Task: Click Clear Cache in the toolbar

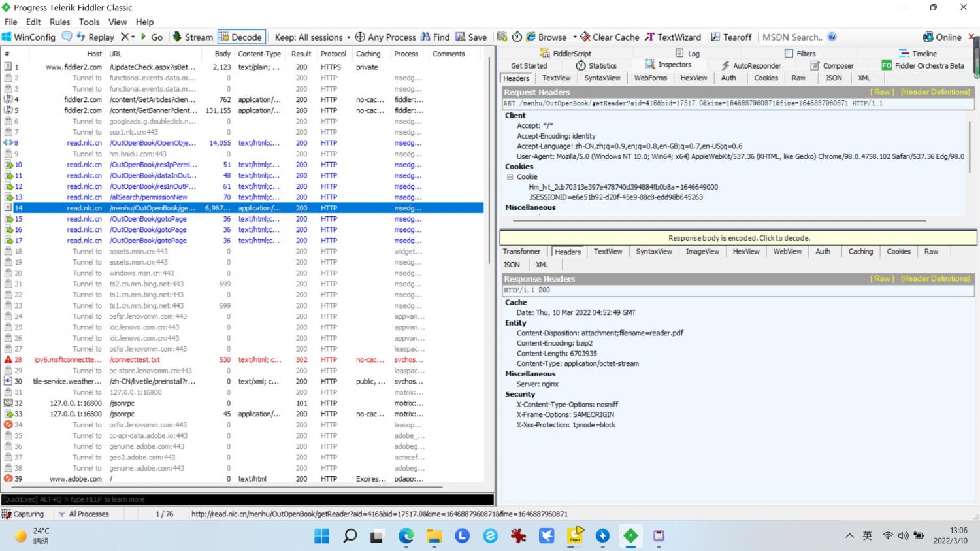Action: coord(610,37)
